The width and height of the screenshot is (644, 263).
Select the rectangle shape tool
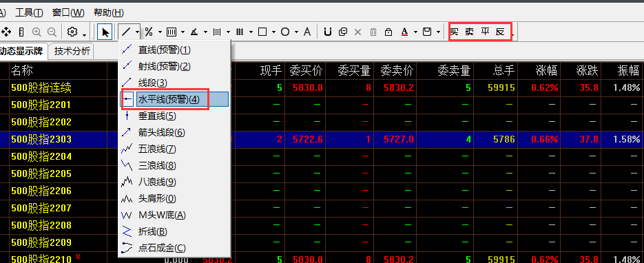[x=262, y=32]
